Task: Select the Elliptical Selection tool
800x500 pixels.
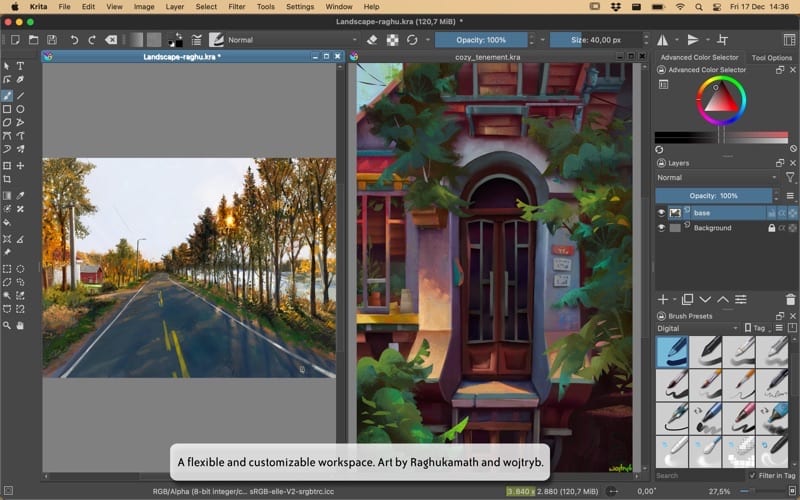Action: pos(20,268)
